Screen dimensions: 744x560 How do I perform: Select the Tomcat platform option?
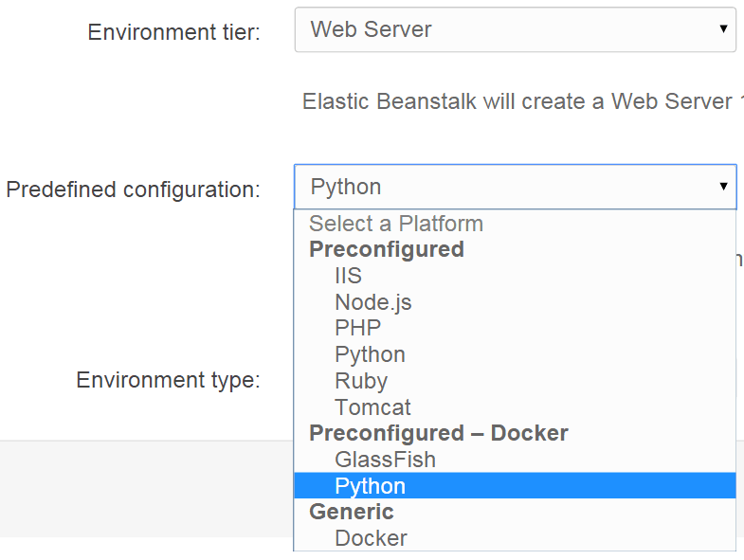372,407
